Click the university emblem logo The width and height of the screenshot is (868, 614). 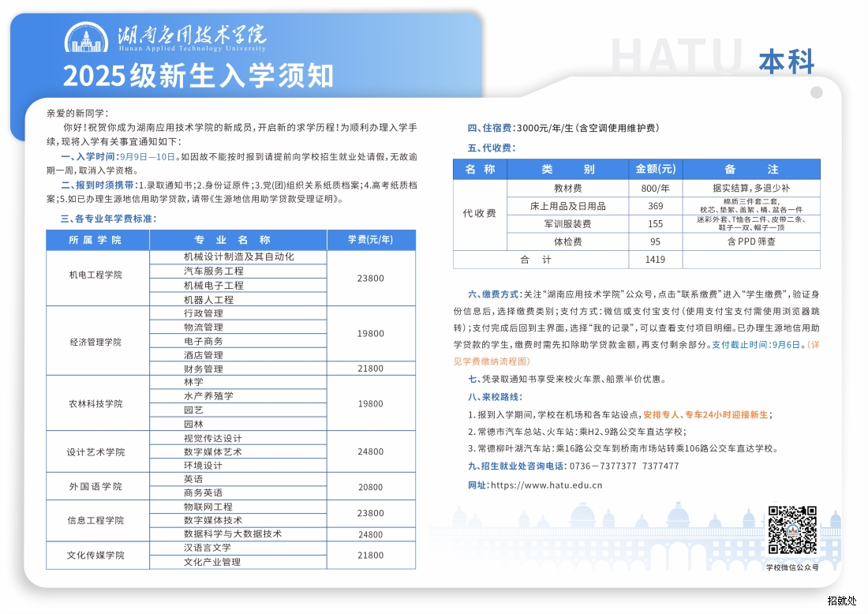[87, 38]
